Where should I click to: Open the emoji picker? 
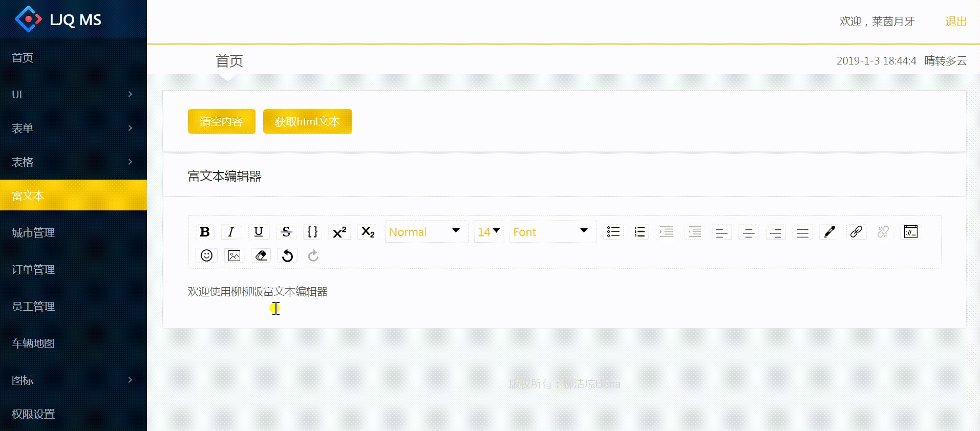coord(206,255)
